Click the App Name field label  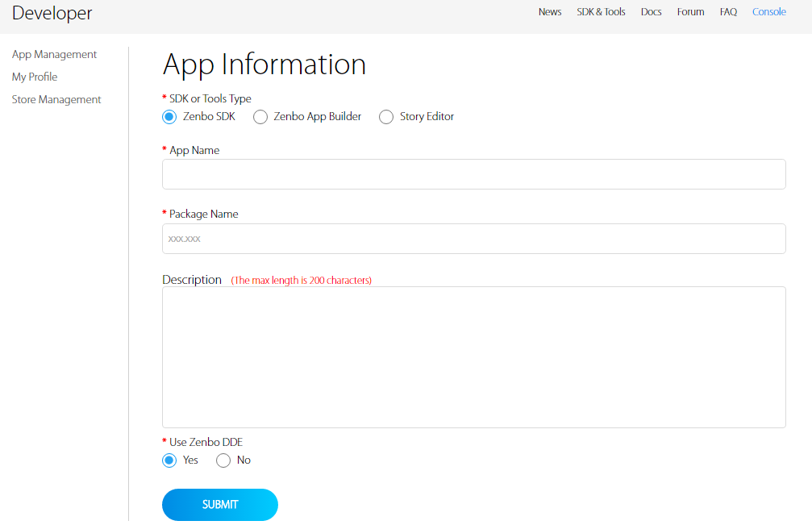coord(194,150)
